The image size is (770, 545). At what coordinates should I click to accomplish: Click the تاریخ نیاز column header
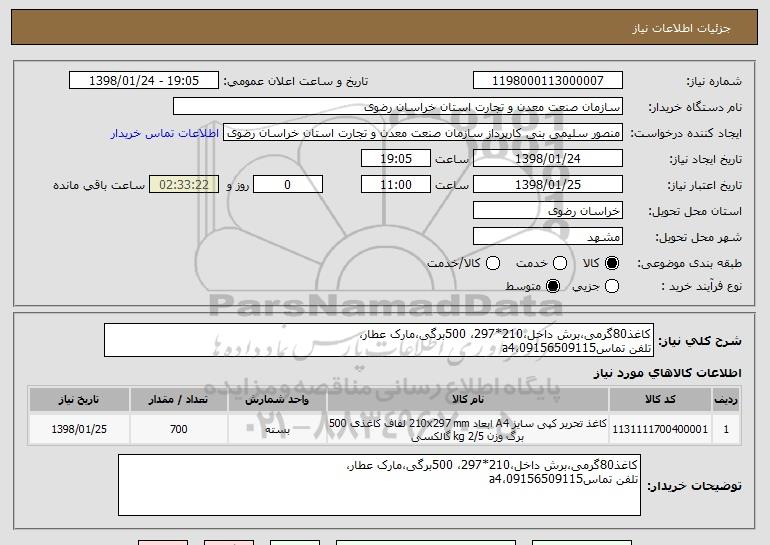(79, 399)
